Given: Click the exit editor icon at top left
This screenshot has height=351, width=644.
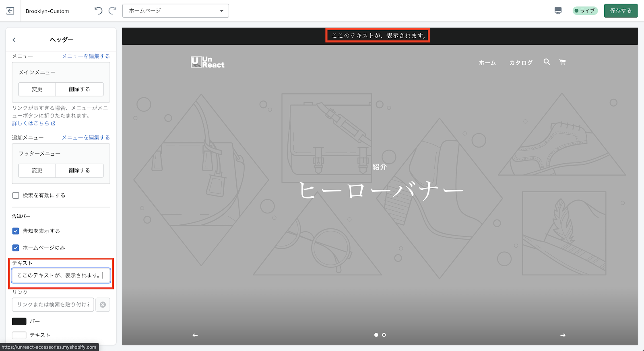Looking at the screenshot, I should click(x=10, y=11).
